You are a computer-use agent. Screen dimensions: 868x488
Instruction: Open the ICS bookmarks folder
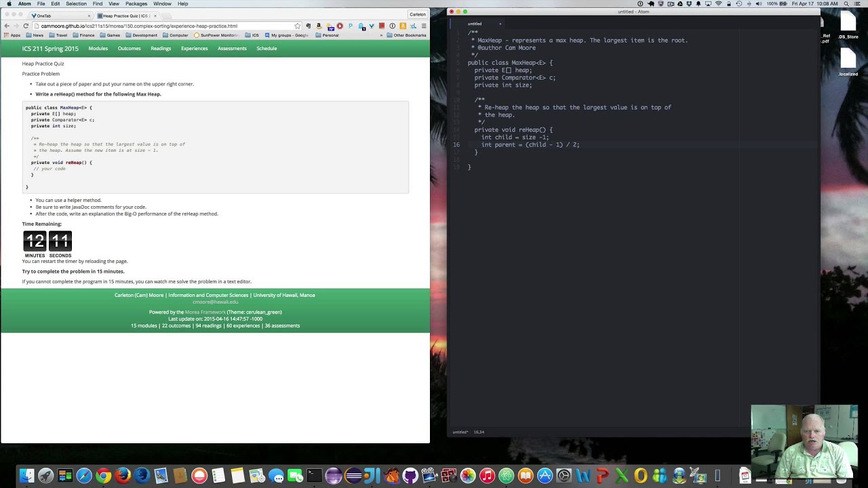pos(252,35)
